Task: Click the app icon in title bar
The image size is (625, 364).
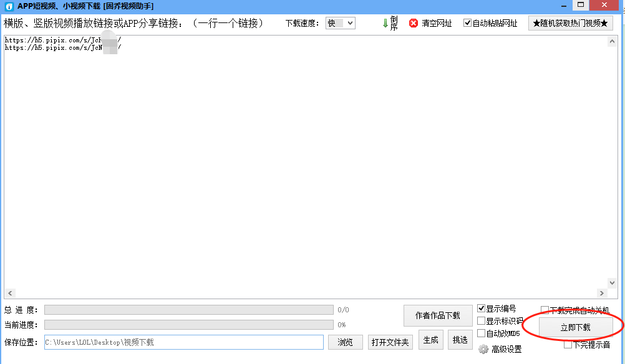Action: click(9, 6)
